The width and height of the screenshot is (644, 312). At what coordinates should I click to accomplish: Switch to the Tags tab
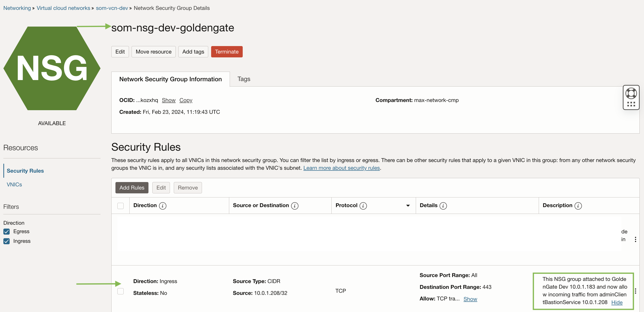[x=243, y=79]
